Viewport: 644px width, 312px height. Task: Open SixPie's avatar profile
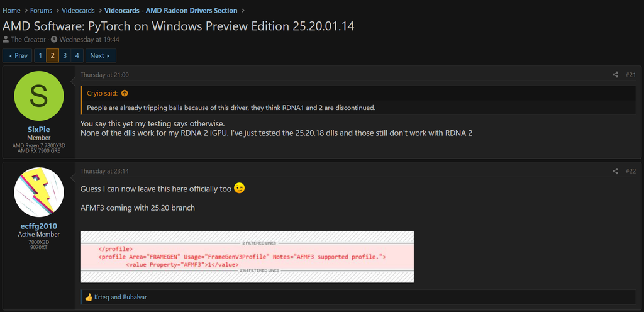coord(39,96)
